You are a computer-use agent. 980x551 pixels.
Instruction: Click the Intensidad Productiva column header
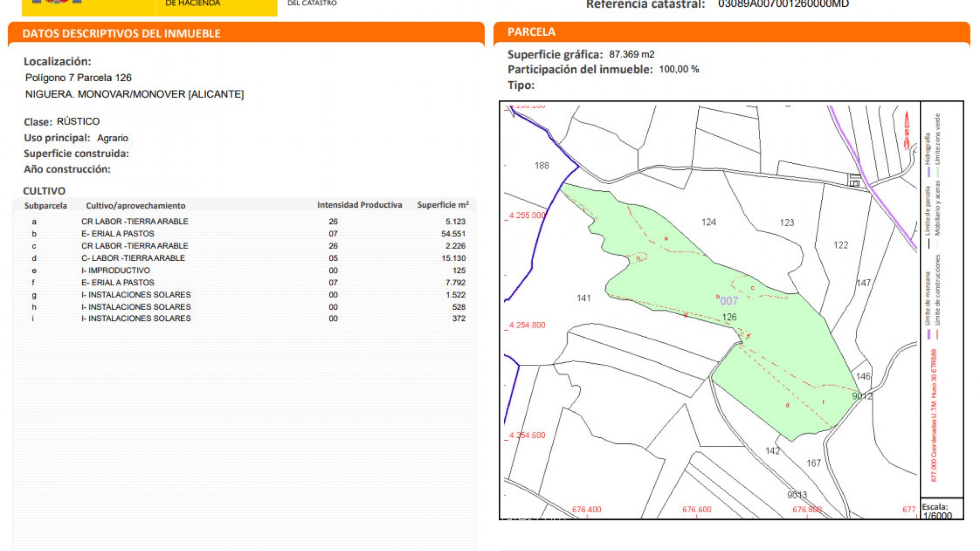[x=359, y=205]
